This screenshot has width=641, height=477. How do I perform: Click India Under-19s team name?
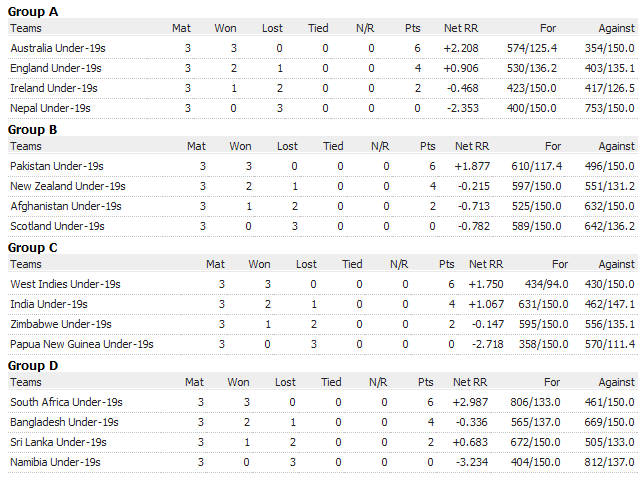[49, 304]
